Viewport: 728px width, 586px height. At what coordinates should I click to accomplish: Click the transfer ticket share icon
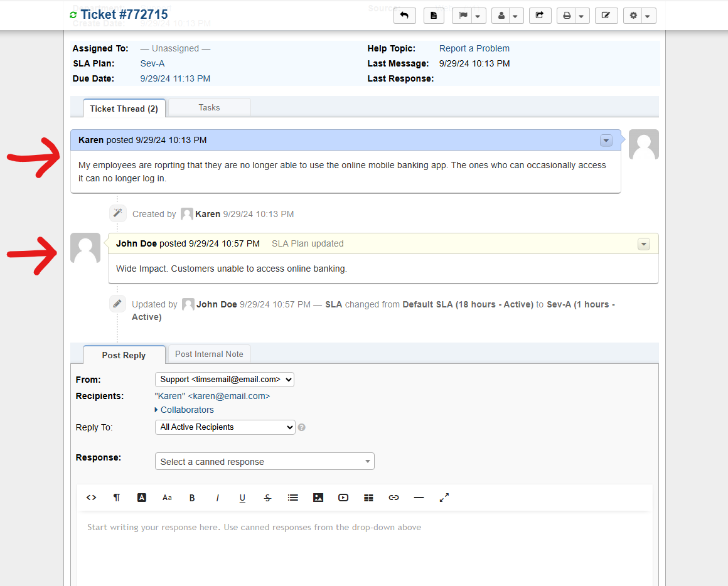point(540,15)
